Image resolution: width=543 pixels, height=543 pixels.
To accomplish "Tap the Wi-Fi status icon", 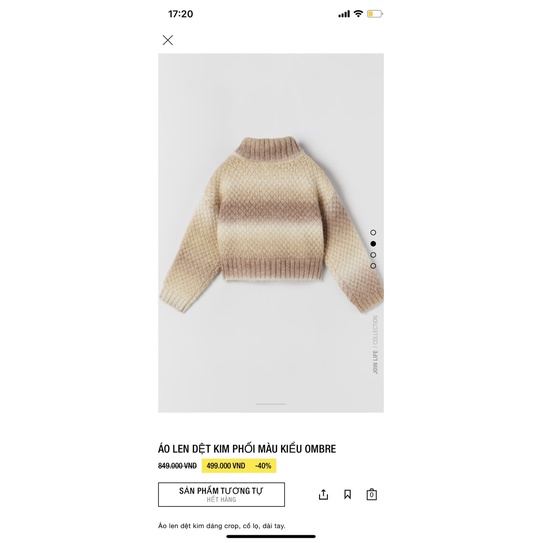I will 358,14.
